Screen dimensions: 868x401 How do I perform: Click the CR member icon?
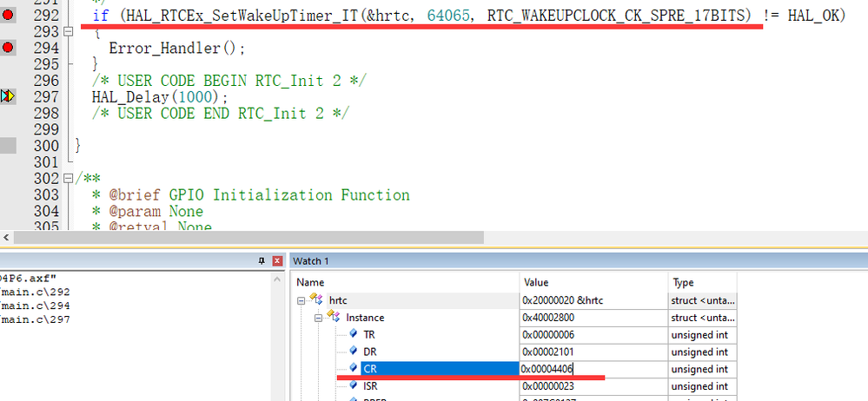tap(354, 368)
